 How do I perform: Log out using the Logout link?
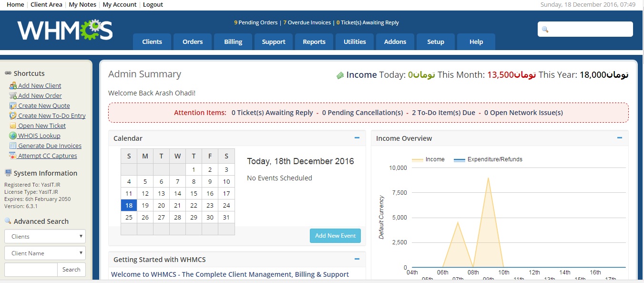[x=153, y=5]
